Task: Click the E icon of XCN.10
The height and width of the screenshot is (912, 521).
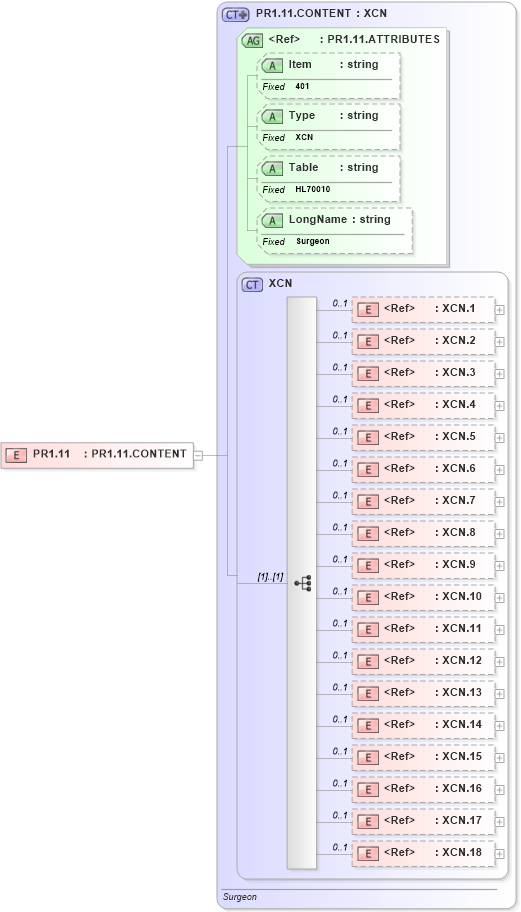Action: 367,598
